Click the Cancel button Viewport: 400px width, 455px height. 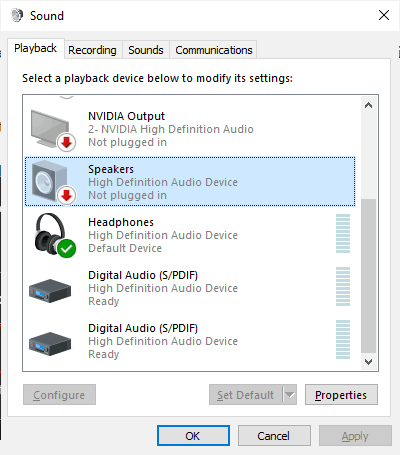pyautogui.click(x=274, y=436)
